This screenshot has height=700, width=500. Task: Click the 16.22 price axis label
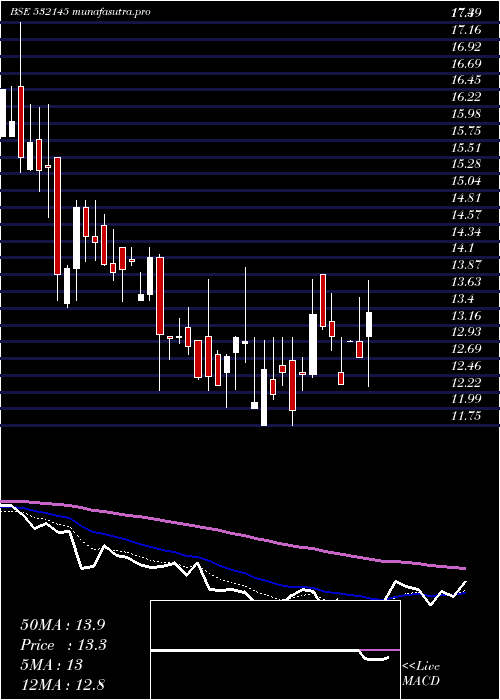point(466,97)
